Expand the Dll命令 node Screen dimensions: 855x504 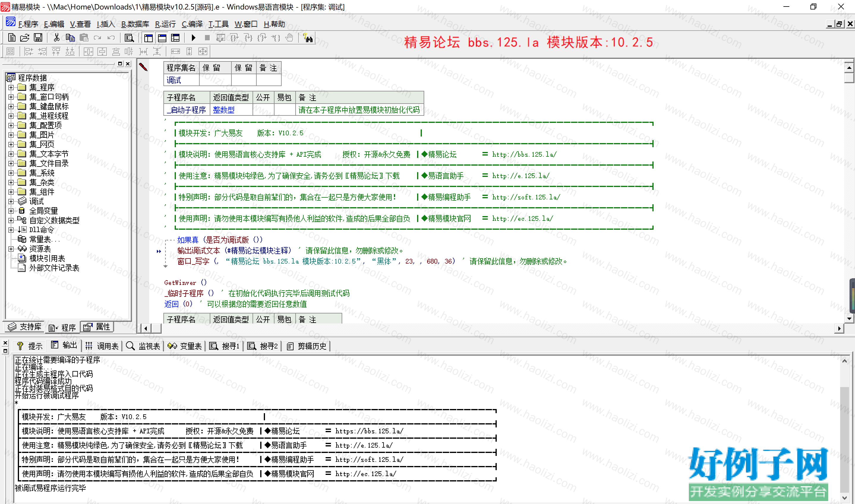pyautogui.click(x=11, y=230)
